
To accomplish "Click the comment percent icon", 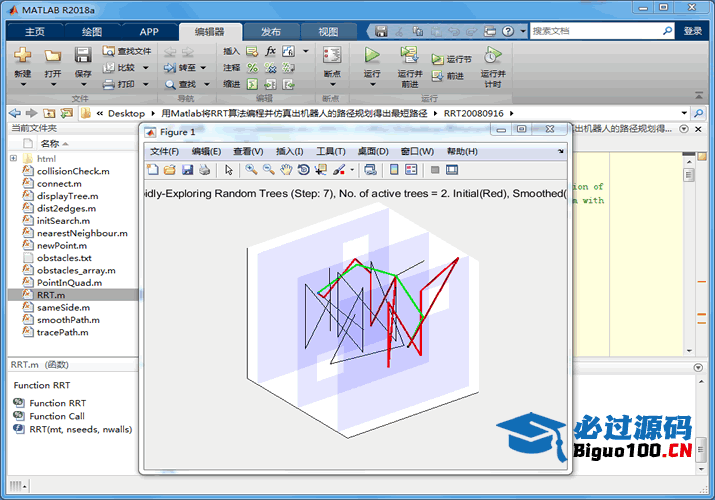I will (252, 68).
